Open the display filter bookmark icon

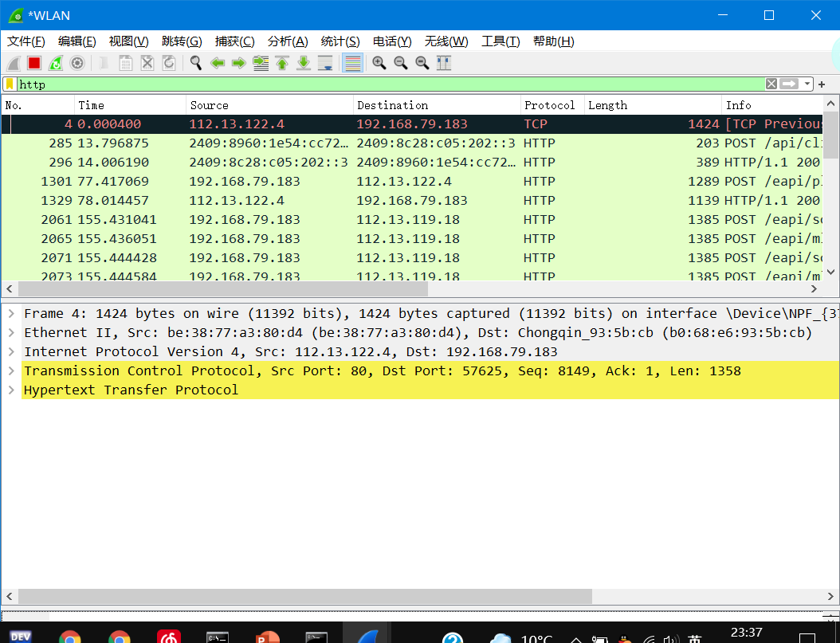(10, 84)
